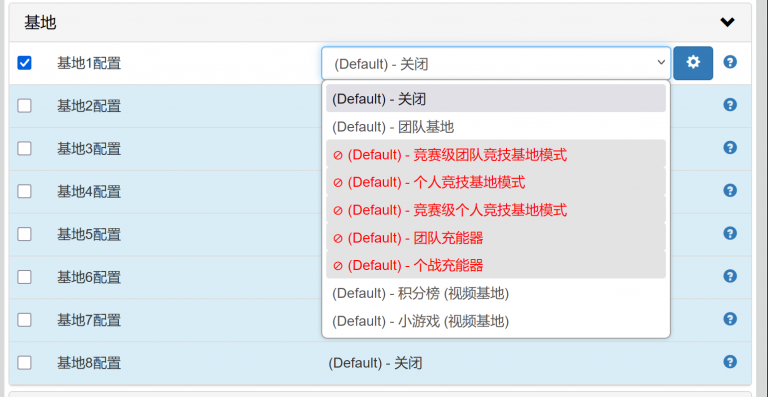Screen dimensions: 768x397
Task: Collapse the 基地 section with the chevron
Action: (x=727, y=22)
